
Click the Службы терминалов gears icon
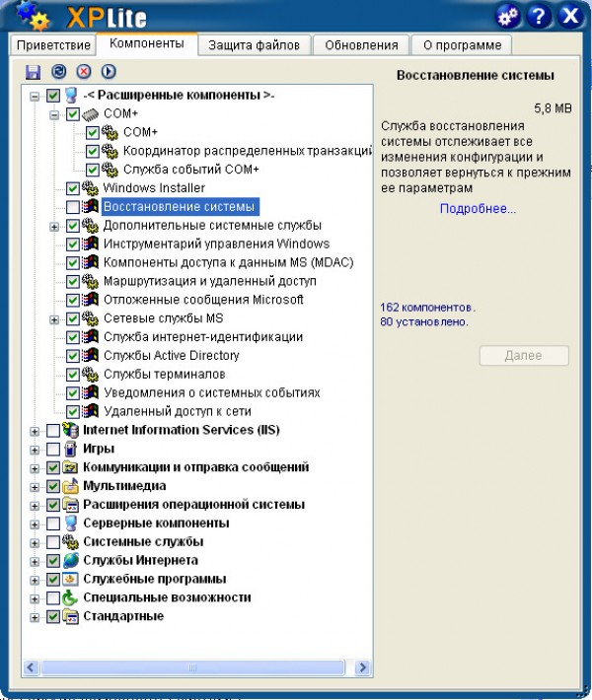click(x=90, y=374)
